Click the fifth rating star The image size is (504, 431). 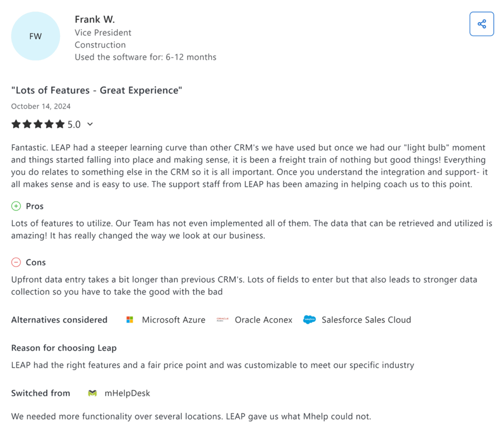click(60, 124)
